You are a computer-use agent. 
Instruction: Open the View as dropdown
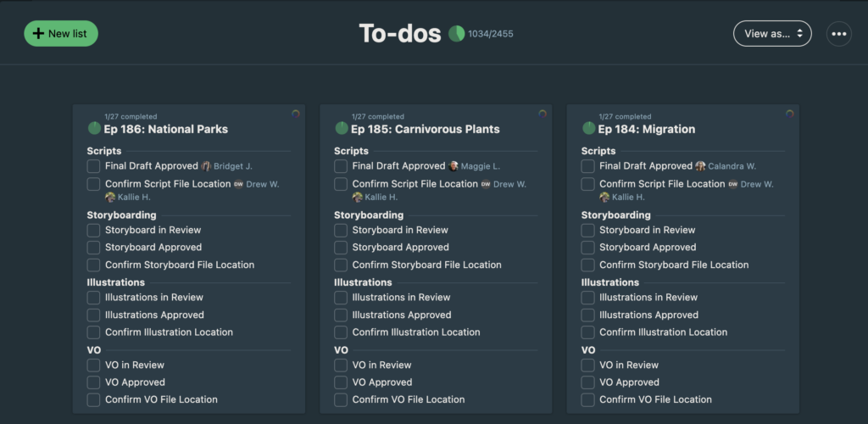click(772, 34)
